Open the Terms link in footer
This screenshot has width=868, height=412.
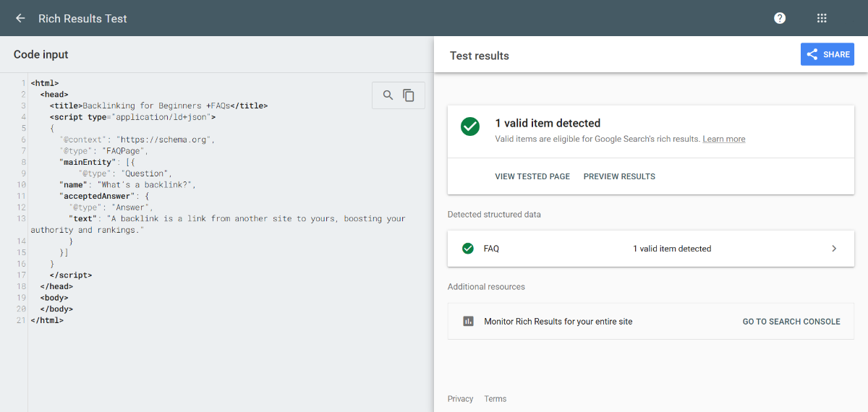point(495,399)
